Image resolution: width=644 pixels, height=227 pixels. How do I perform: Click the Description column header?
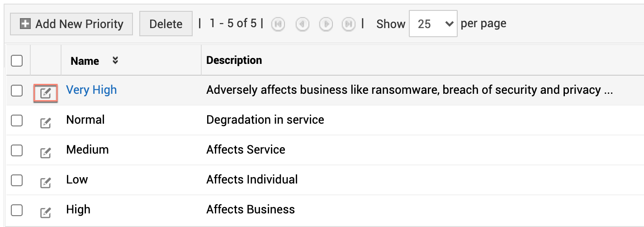click(234, 60)
